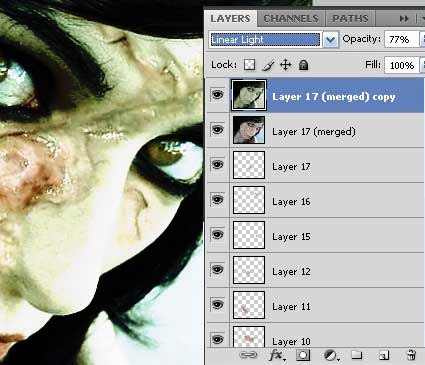
Task: Add a layer mask
Action: click(303, 355)
